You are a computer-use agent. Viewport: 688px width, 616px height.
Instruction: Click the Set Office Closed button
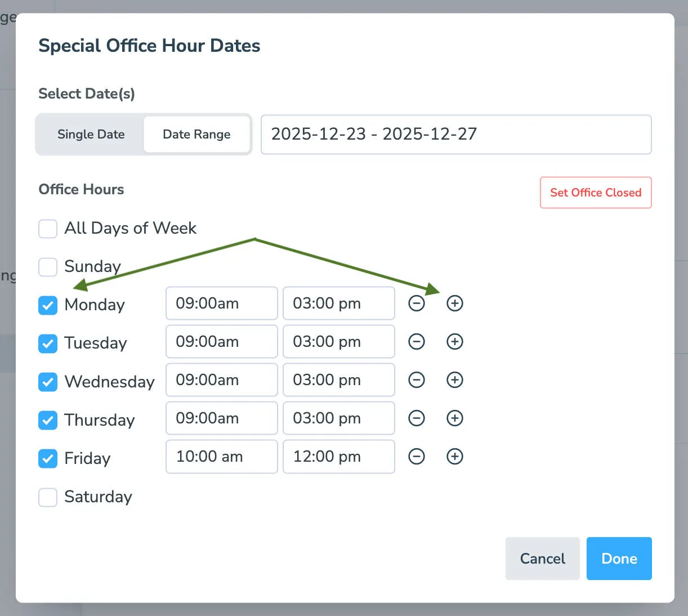click(595, 193)
